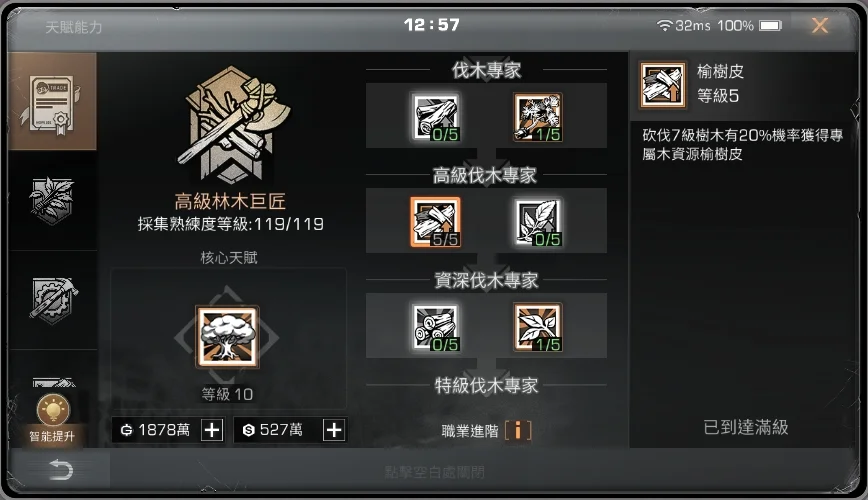
Task: Select 高級伐木專家 wood talent showing 5/5
Action: point(436,222)
